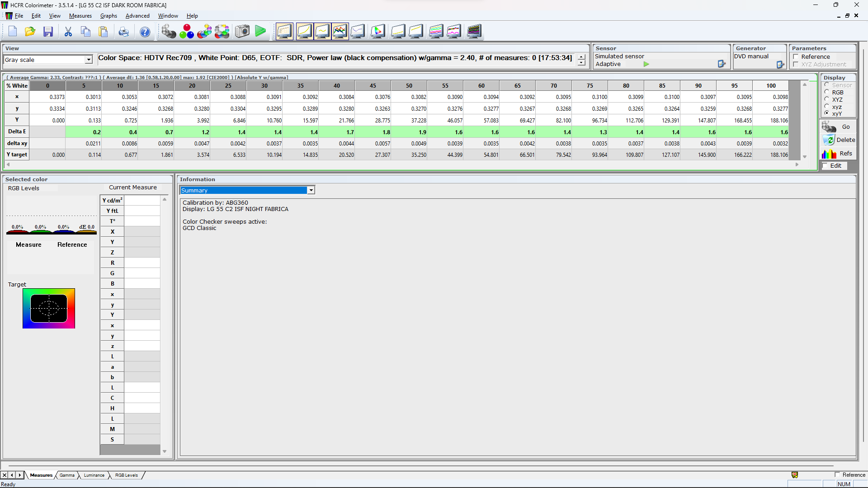
Task: Click the camera measure icon
Action: point(242,32)
